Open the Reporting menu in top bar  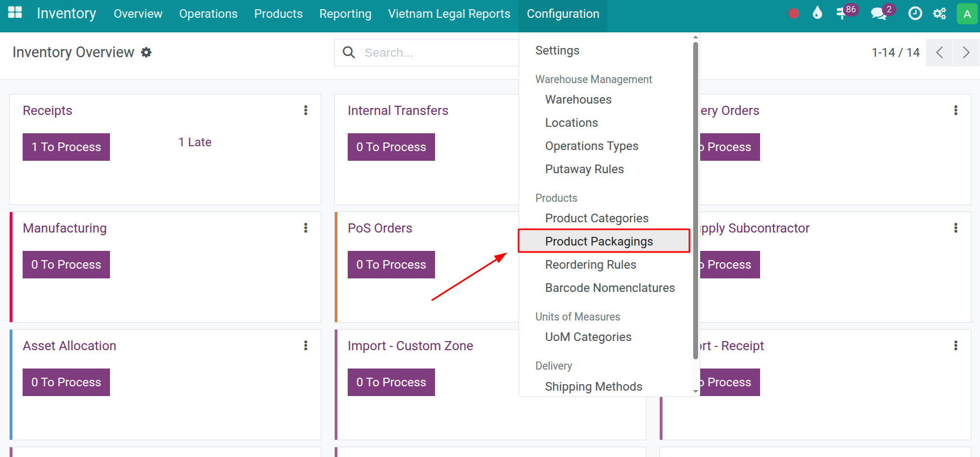pos(345,13)
